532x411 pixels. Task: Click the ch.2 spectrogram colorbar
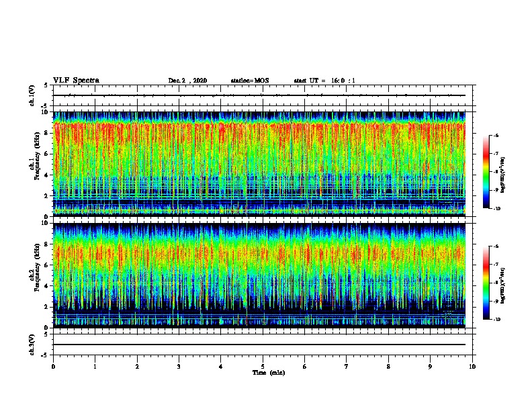coord(486,283)
